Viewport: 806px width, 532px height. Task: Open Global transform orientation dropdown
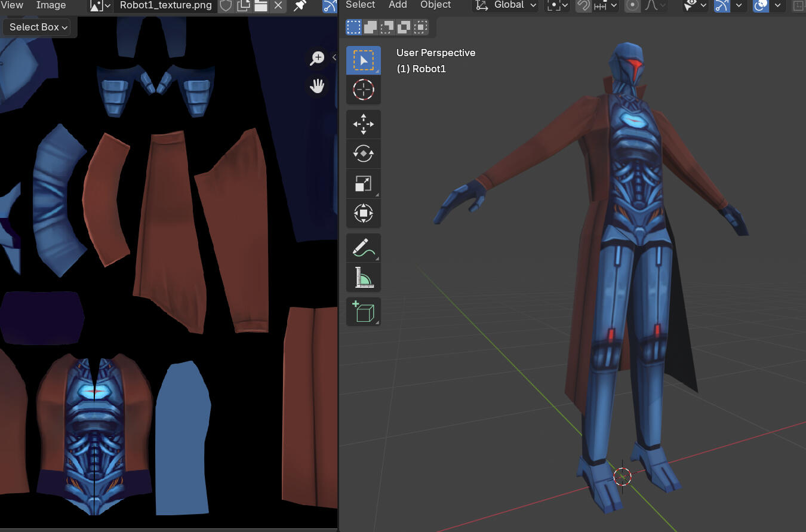(x=506, y=5)
